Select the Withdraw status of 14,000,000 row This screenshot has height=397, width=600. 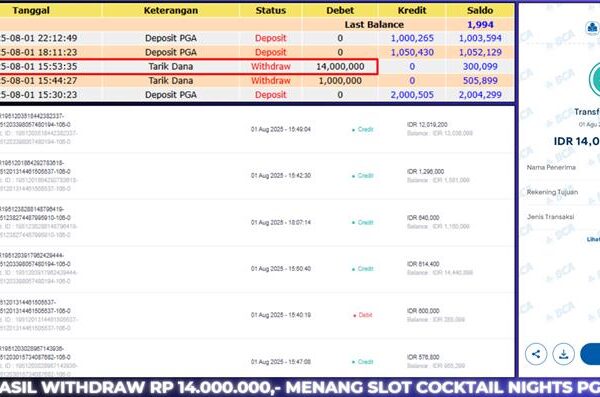pyautogui.click(x=271, y=67)
